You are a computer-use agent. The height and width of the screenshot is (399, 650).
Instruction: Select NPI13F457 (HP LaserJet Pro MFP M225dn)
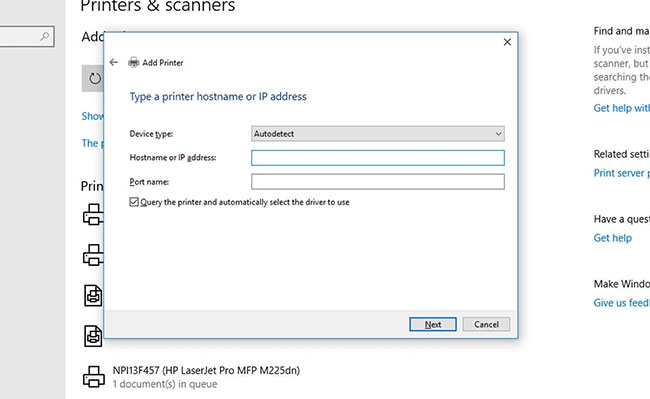coord(206,370)
